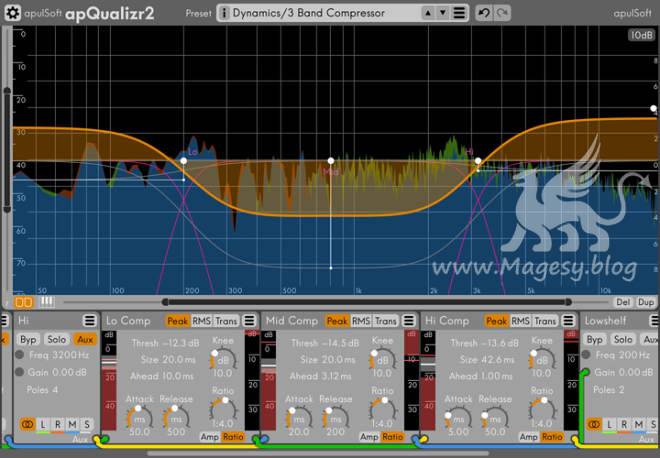Viewport: 660px width, 458px height.
Task: Click the redo arrow button
Action: pos(502,13)
